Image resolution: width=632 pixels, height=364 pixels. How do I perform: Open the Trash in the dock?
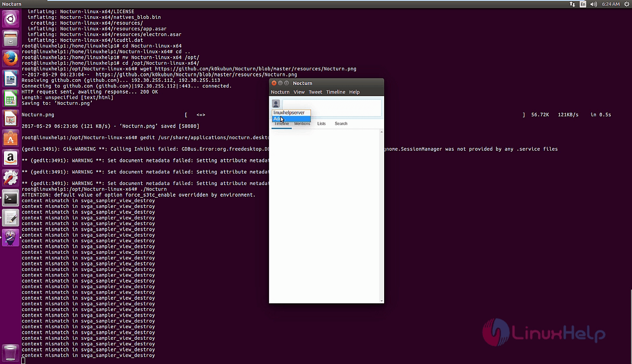coord(10,352)
